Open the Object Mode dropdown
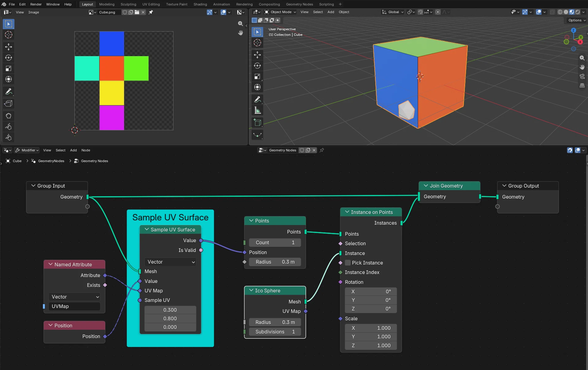 click(280, 12)
